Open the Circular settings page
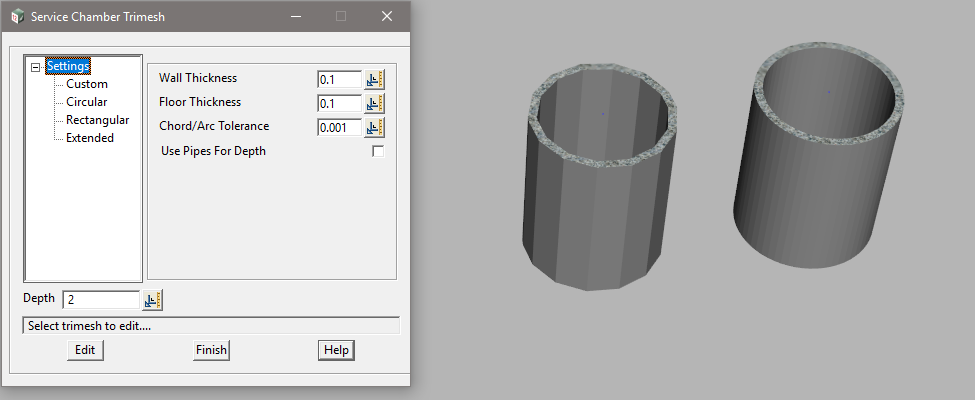The width and height of the screenshot is (975, 400). click(87, 102)
